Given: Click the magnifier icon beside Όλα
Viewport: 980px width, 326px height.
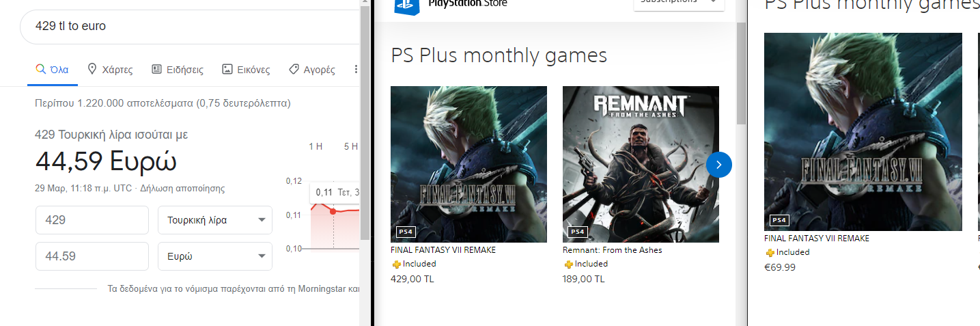Looking at the screenshot, I should click(40, 69).
